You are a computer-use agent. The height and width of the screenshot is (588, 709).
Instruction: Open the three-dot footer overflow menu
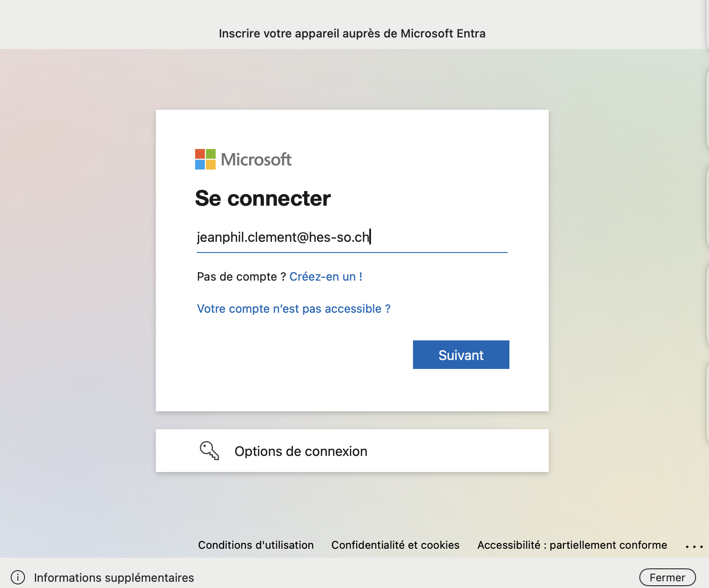click(x=694, y=546)
